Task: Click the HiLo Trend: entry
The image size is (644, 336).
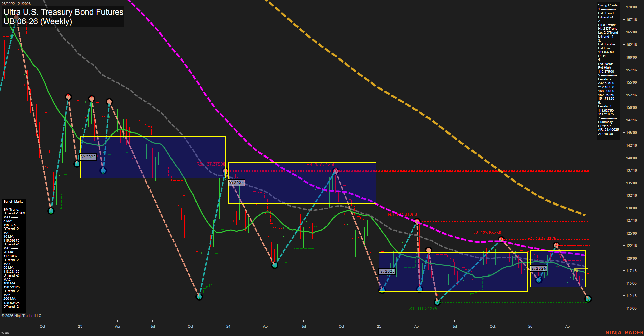Action: (607, 25)
